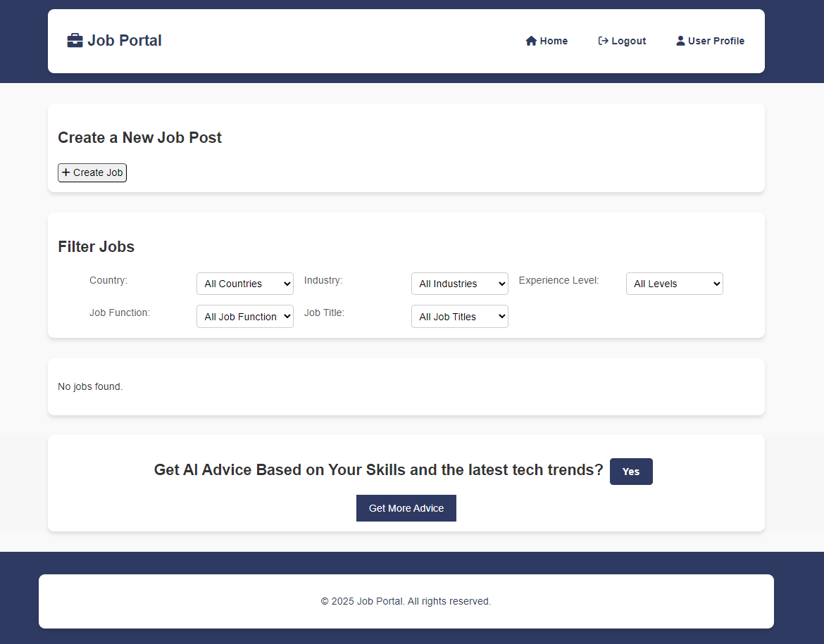Viewport: 824px width, 644px height.
Task: Click the logout arrow icon
Action: point(602,41)
